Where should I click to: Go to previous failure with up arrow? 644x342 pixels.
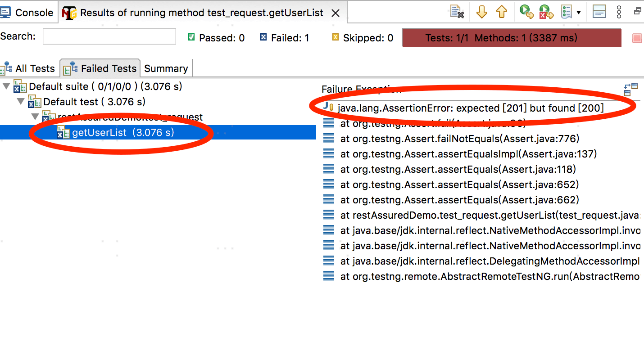click(x=502, y=12)
